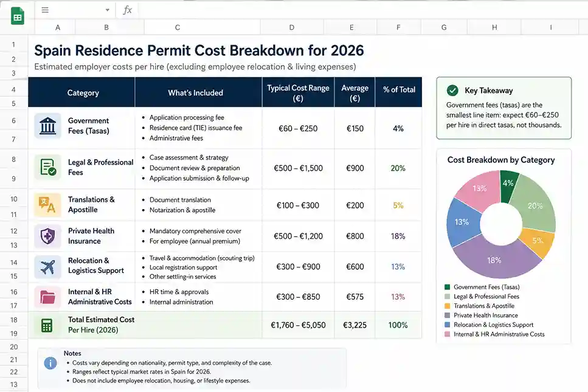This screenshot has width=588, height=392.
Task: Click Relocation & Logistics Support legend swatch
Action: 448,325
